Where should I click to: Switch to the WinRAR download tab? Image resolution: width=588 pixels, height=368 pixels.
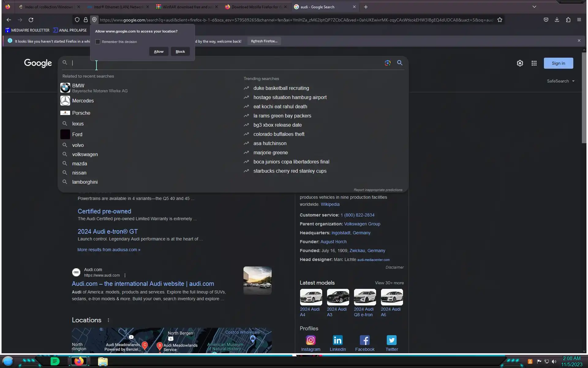coord(187,7)
